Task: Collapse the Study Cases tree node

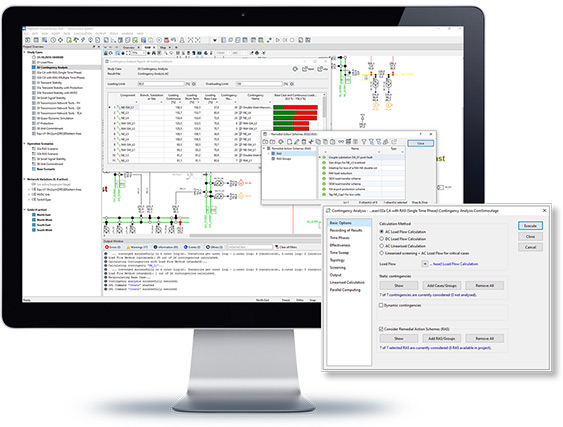Action: pyautogui.click(x=25, y=52)
